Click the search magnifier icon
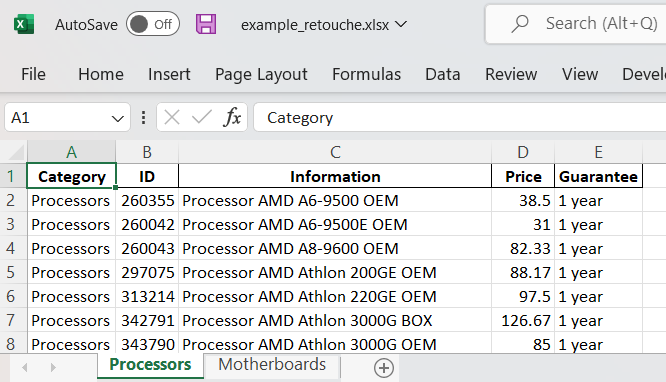Viewport: 666px width, 382px height. click(520, 24)
